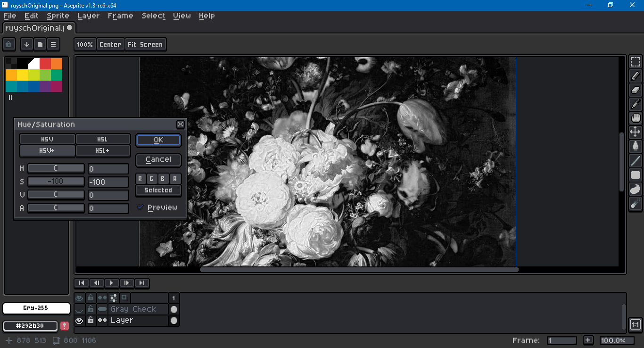Toggle lock for all layers in header

point(91,298)
